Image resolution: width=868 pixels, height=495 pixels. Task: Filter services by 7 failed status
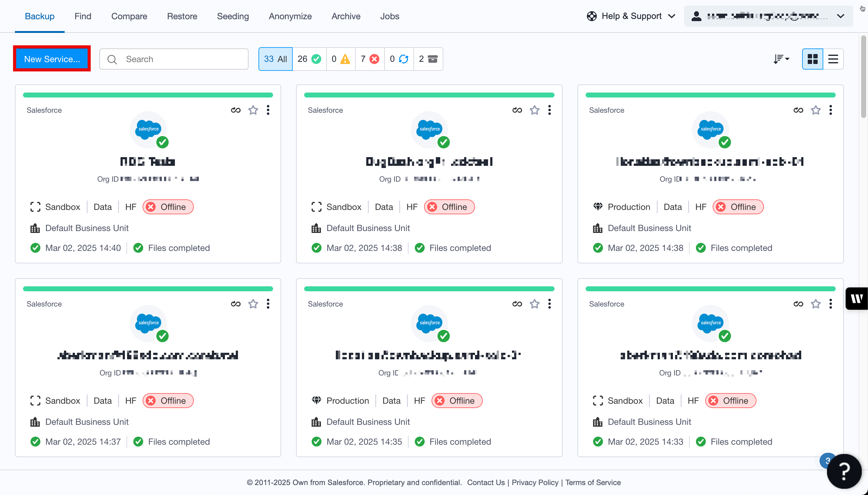[x=370, y=59]
